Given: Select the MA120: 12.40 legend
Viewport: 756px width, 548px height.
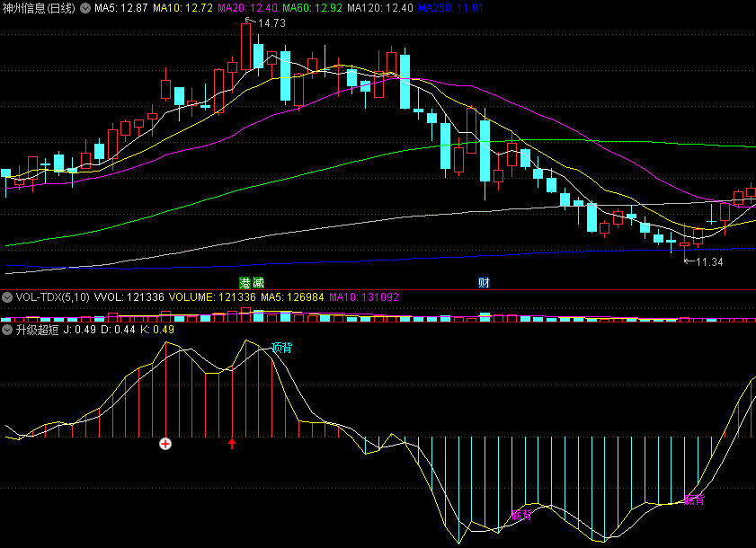Looking at the screenshot, I should pos(380,8).
